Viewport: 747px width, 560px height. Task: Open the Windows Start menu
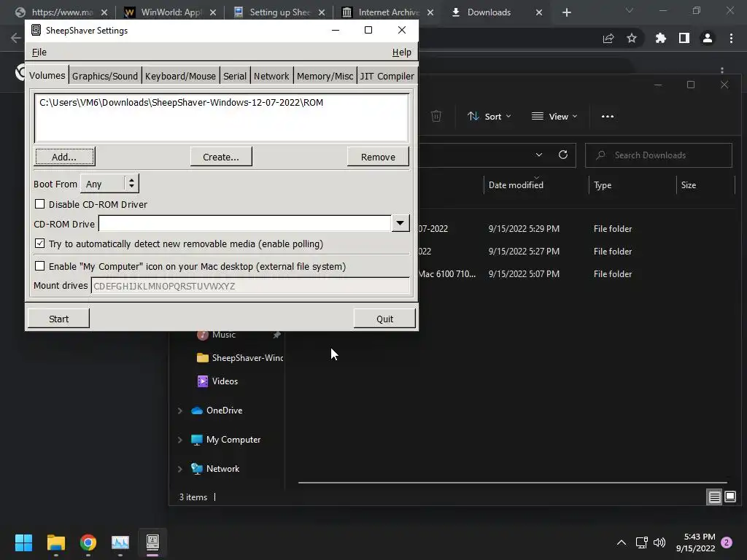click(x=23, y=542)
